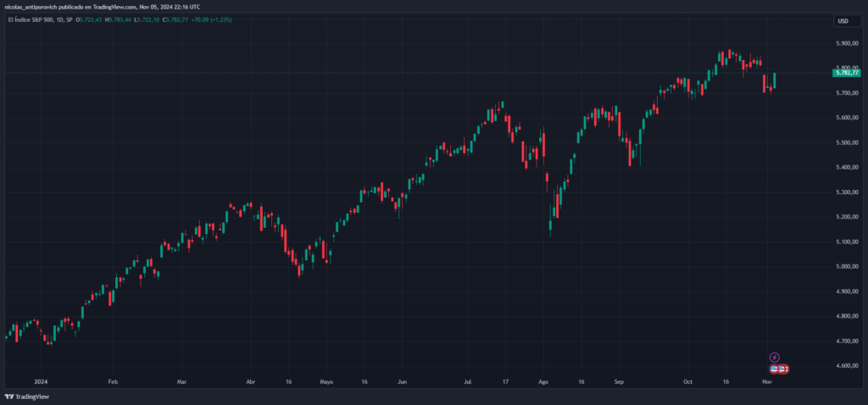Image resolution: width=868 pixels, height=405 pixels.
Task: Select the 4.600,00 price axis label
Action: (848, 366)
